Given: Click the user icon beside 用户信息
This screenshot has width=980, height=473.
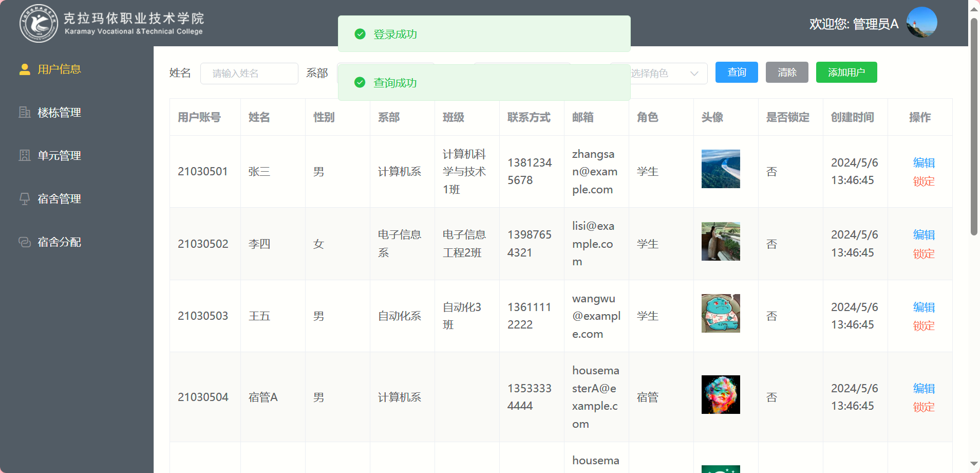Looking at the screenshot, I should click(25, 69).
